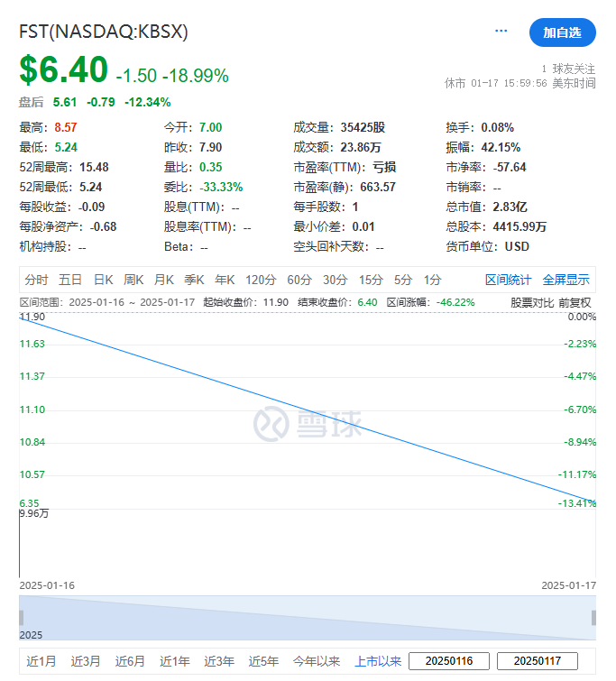Click the 9.96万 volume label

[x=34, y=513]
